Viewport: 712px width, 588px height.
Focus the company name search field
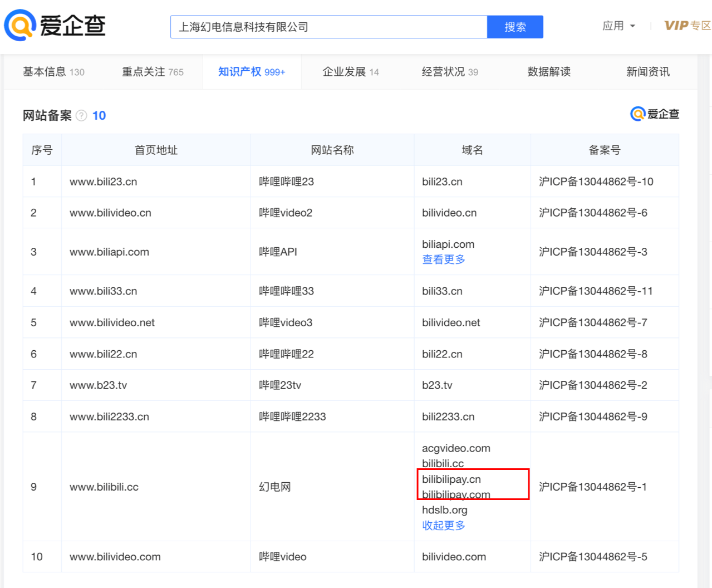[328, 27]
